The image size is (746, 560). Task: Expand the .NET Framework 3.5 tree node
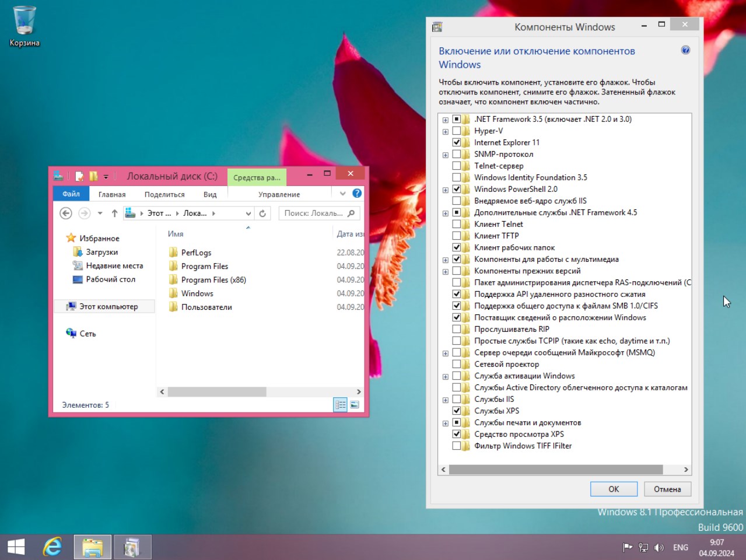coord(446,120)
